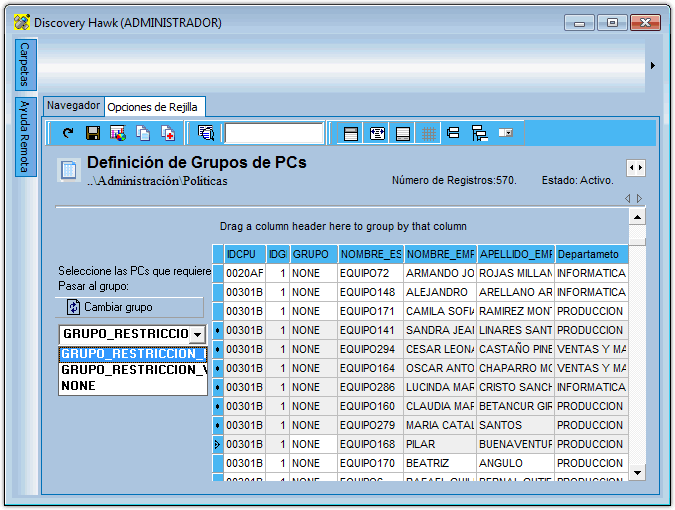
Task: Click the add copy icon with red plus
Action: (x=168, y=133)
